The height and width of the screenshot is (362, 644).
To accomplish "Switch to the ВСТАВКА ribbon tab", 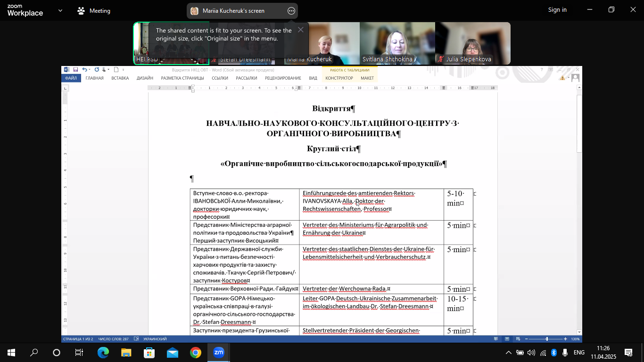I will tap(120, 78).
